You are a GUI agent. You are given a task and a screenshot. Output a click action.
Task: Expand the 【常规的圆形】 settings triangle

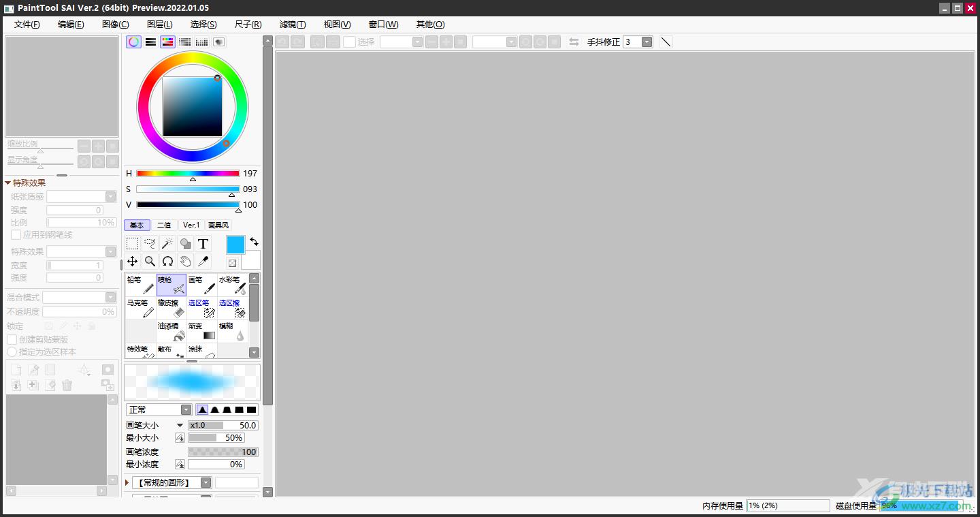[127, 482]
